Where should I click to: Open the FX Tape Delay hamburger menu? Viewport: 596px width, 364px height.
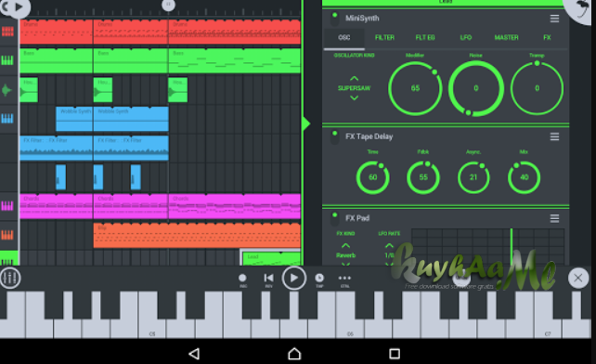(x=554, y=136)
